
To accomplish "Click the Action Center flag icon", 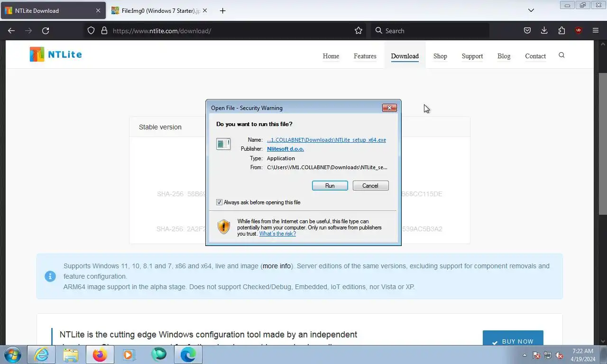I will point(536,355).
